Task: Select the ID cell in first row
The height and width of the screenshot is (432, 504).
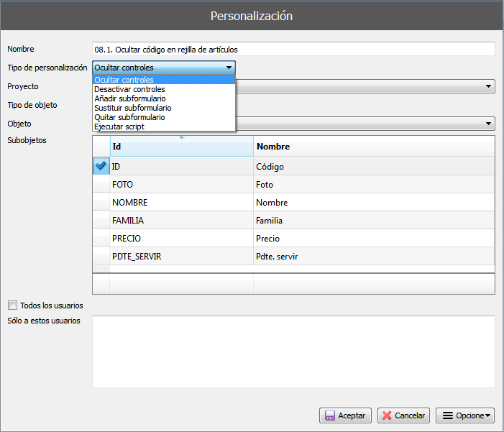Action: (x=182, y=166)
